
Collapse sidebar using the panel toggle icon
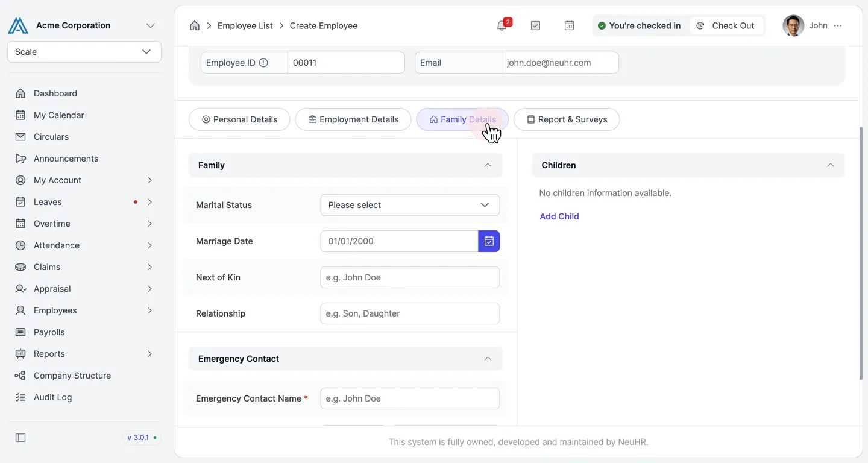tap(20, 438)
